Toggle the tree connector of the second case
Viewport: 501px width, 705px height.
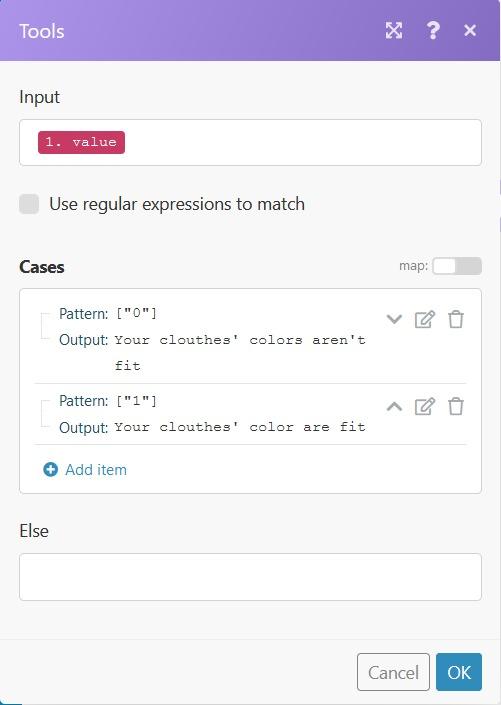pos(45,413)
